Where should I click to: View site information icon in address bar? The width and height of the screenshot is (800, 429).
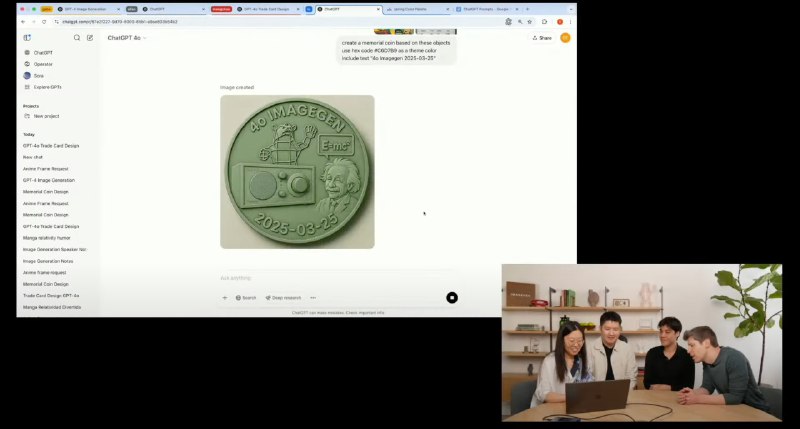tap(57, 22)
